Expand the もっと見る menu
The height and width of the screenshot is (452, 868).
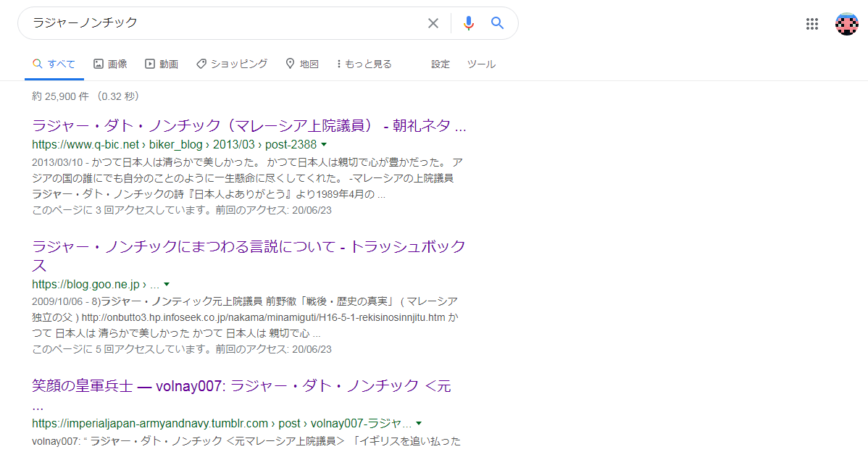364,64
